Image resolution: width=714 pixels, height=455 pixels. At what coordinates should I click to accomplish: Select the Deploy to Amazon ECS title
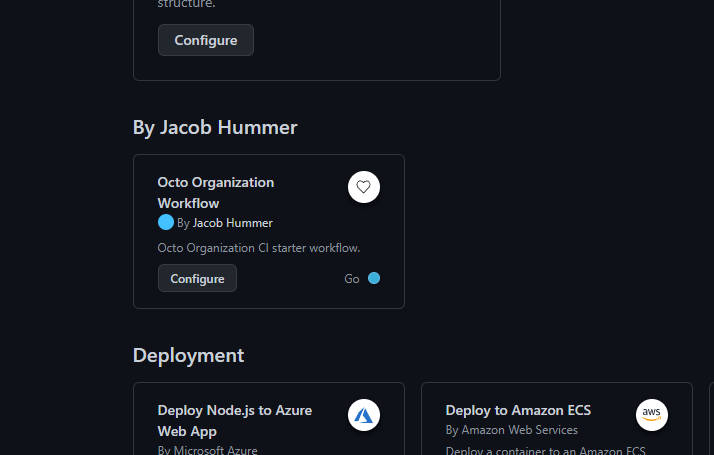click(x=518, y=410)
